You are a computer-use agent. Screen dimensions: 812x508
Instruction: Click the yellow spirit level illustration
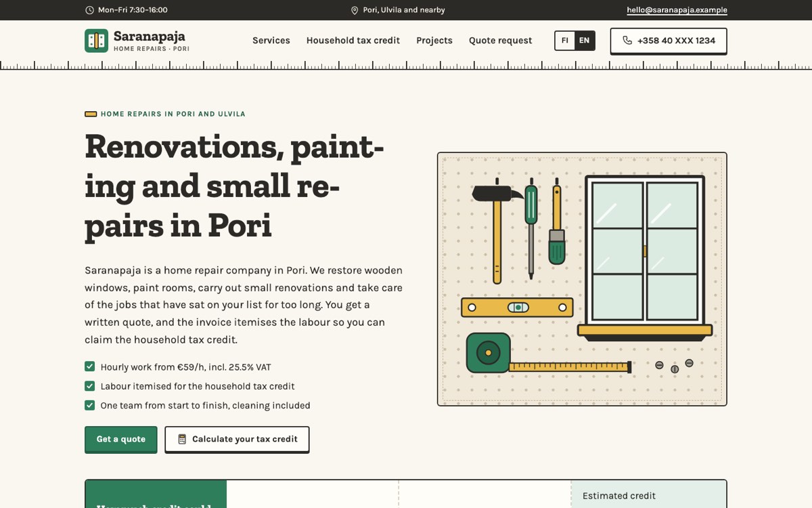click(517, 308)
